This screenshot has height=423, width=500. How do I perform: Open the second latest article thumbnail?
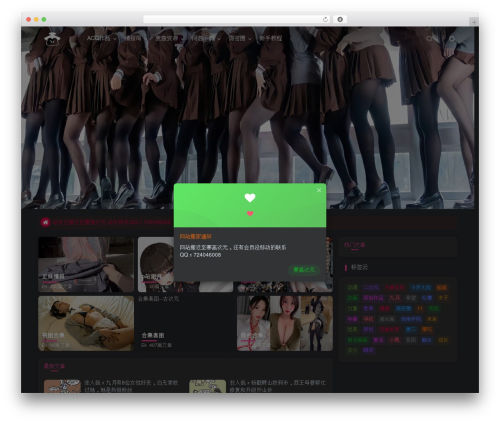207,386
